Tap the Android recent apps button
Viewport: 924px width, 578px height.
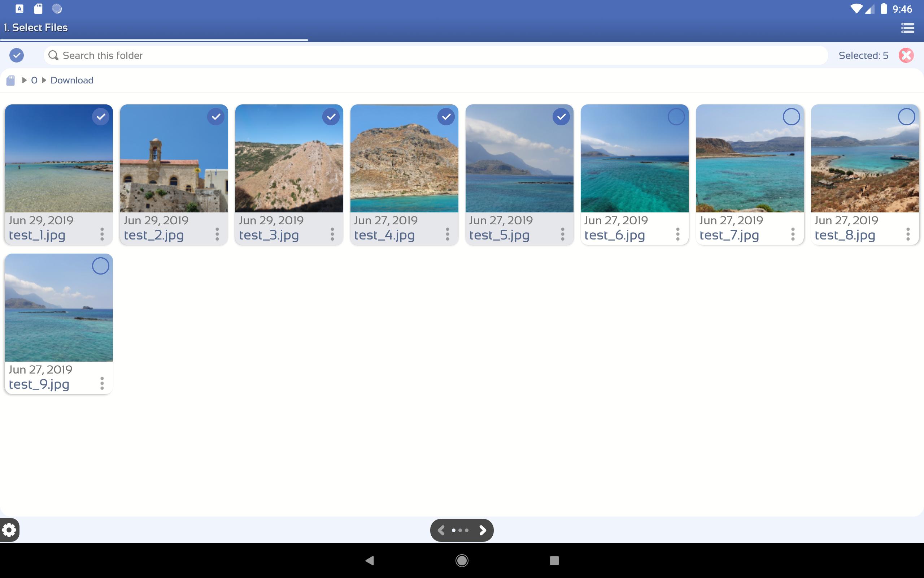point(554,560)
